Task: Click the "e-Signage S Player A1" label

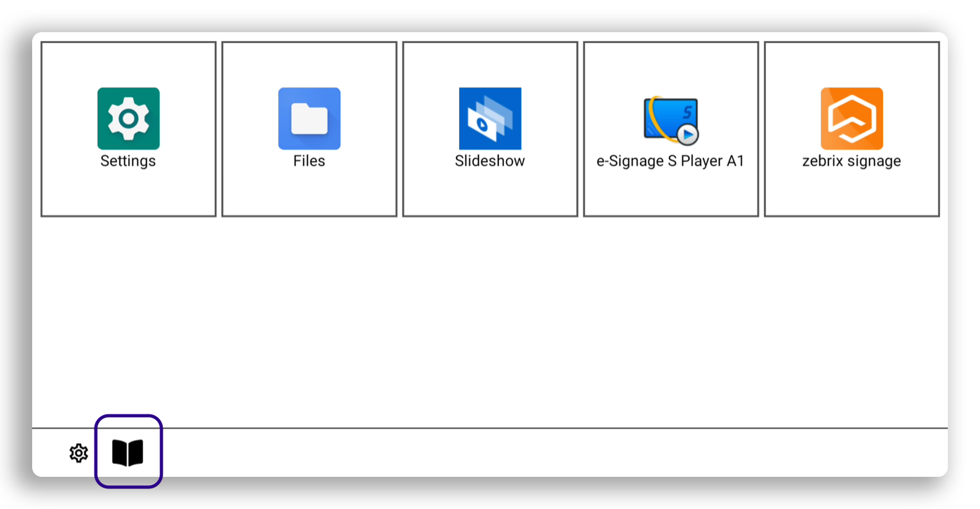Action: (x=671, y=161)
